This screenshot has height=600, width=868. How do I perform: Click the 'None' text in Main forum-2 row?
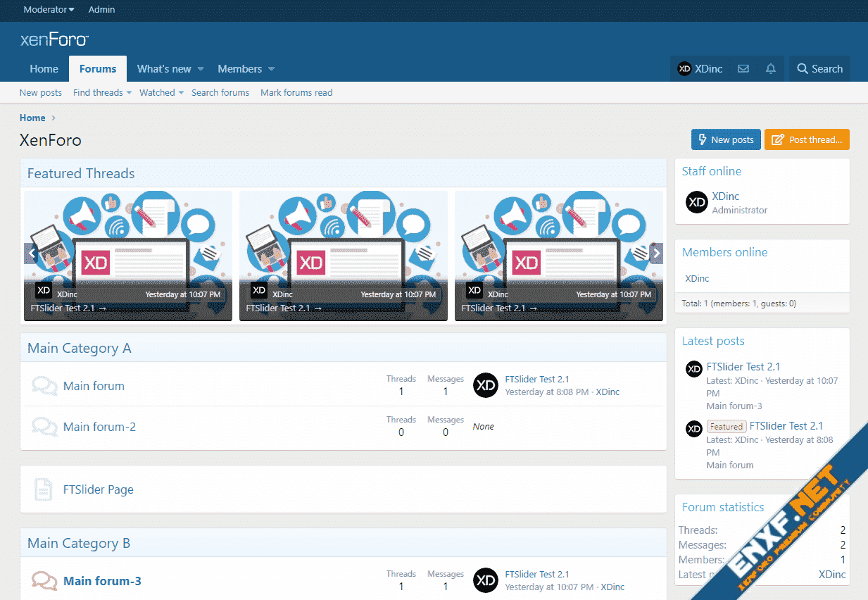(484, 426)
